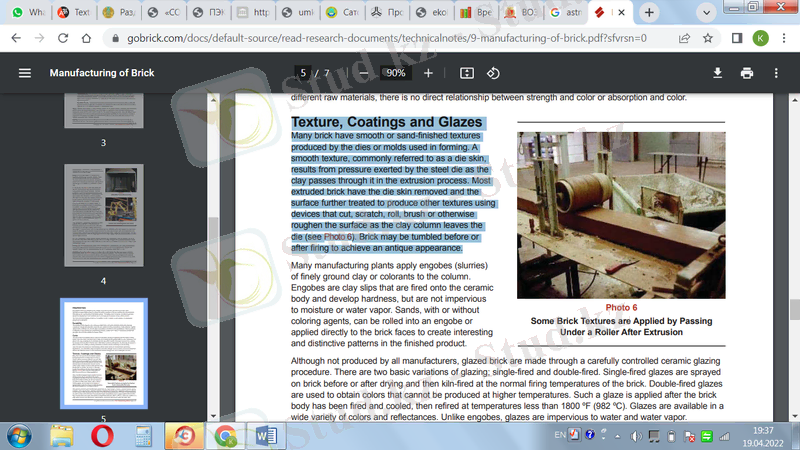This screenshot has width=800, height=450.
Task: Bookmark this page with the star icon
Action: tap(708, 38)
